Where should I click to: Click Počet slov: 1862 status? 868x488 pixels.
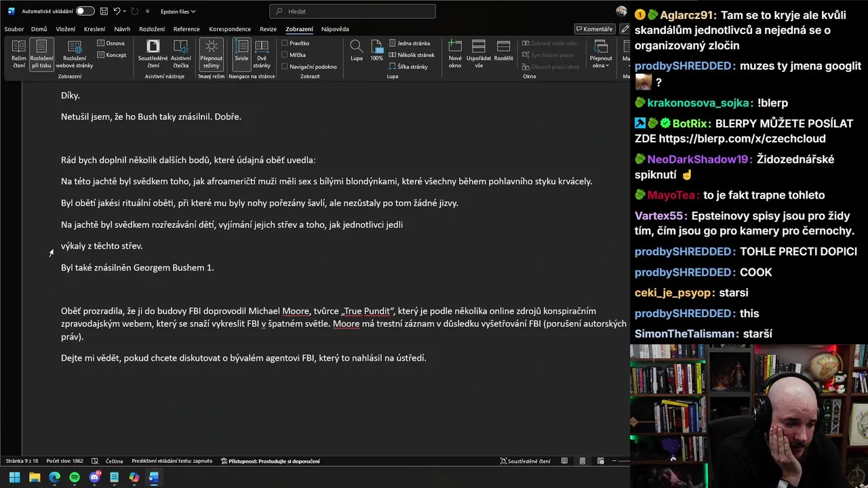coord(64,461)
